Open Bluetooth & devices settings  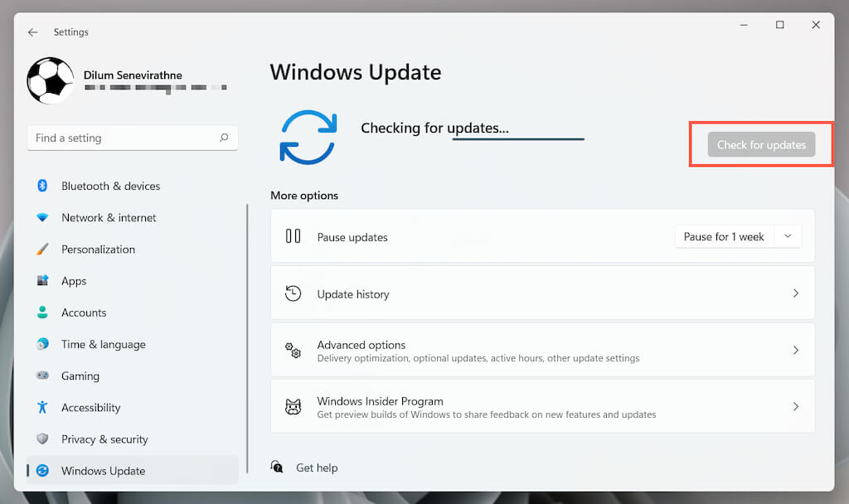110,187
